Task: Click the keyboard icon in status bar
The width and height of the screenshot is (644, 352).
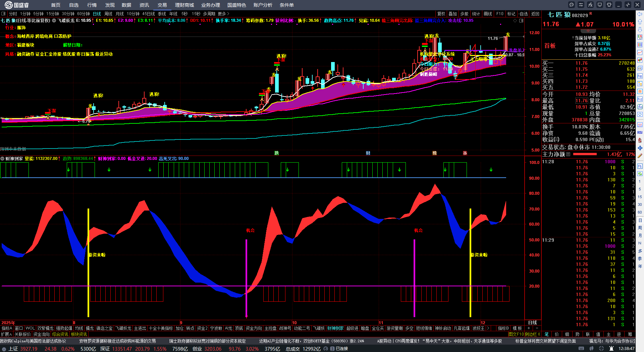Action: [581, 349]
